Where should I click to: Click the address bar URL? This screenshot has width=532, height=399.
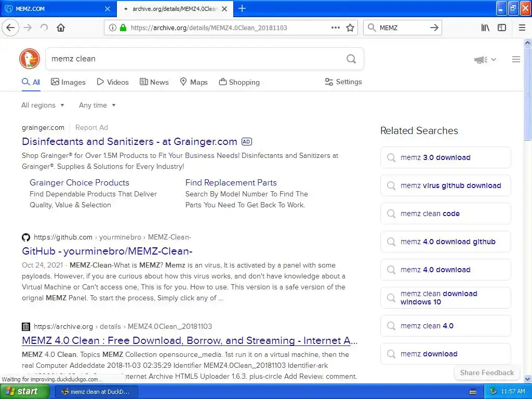tap(209, 28)
